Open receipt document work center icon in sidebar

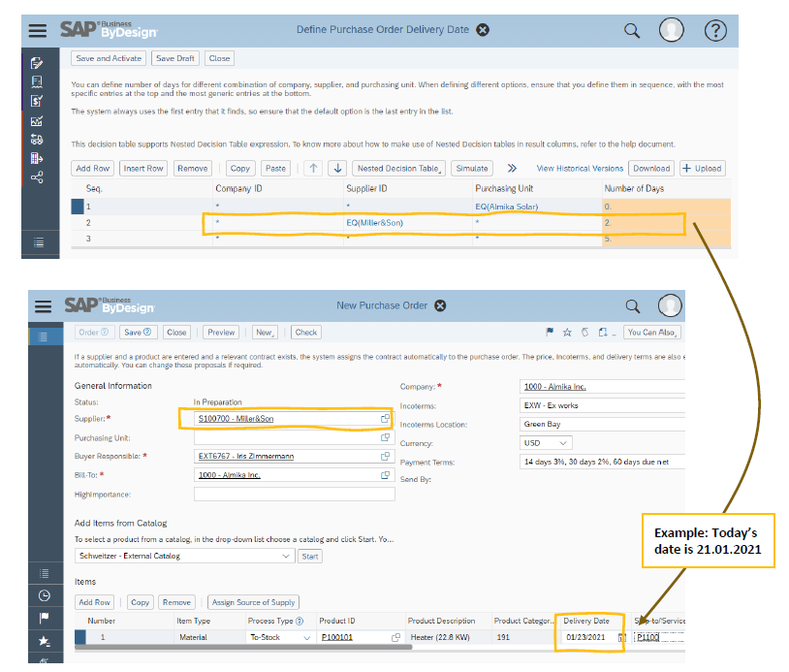pos(37,81)
